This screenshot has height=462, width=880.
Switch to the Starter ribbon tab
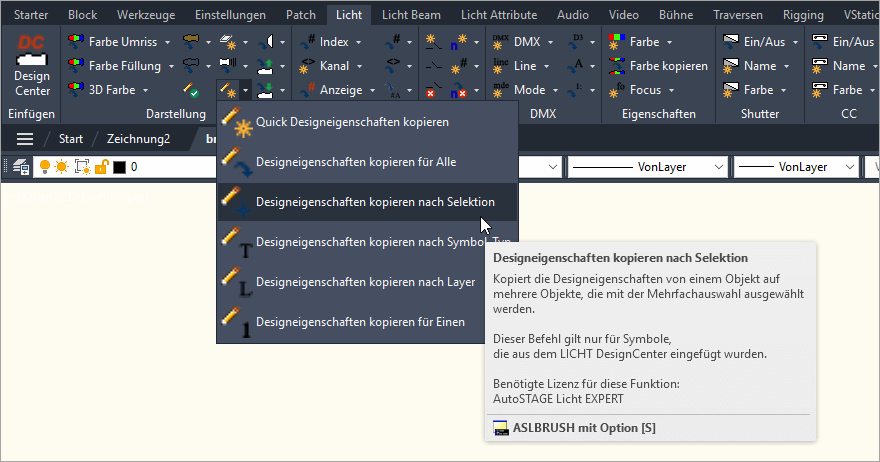pyautogui.click(x=31, y=15)
